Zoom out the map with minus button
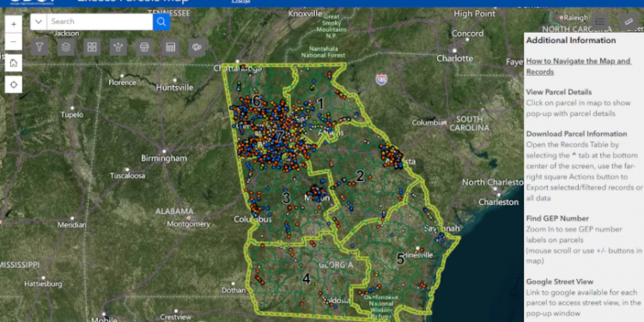644x322 pixels. [14, 42]
